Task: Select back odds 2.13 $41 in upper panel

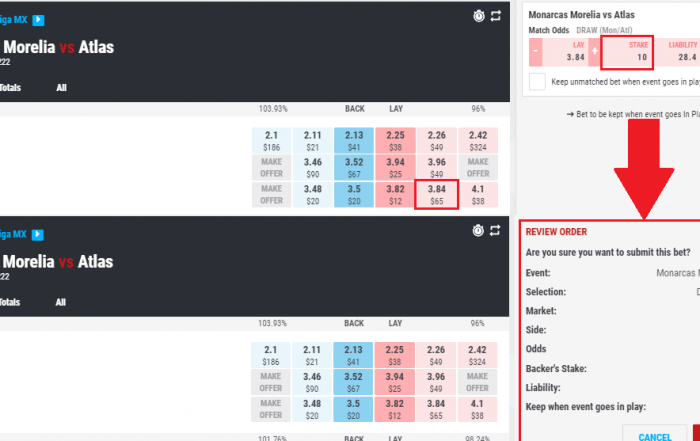Action: 354,141
